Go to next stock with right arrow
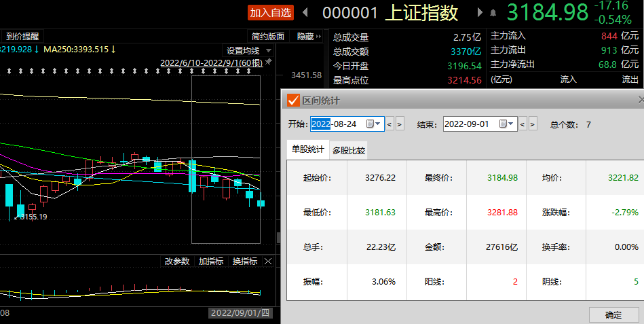The image size is (644, 324). point(480,13)
